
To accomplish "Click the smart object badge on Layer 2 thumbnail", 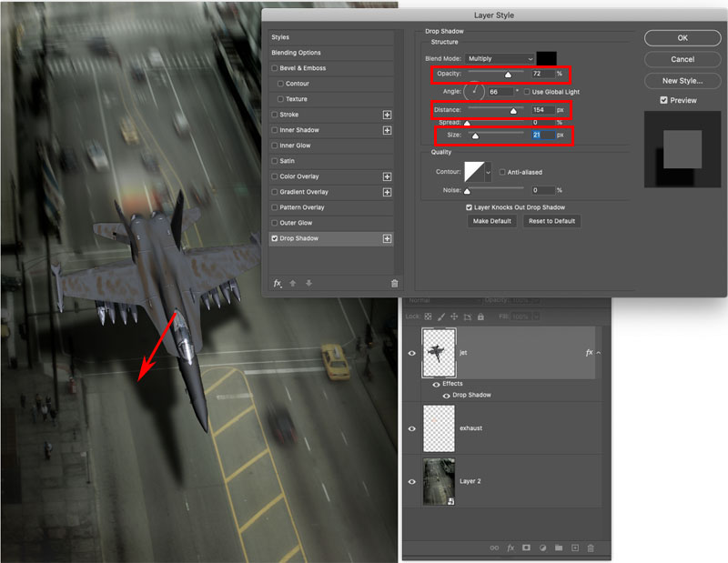I will tap(450, 501).
